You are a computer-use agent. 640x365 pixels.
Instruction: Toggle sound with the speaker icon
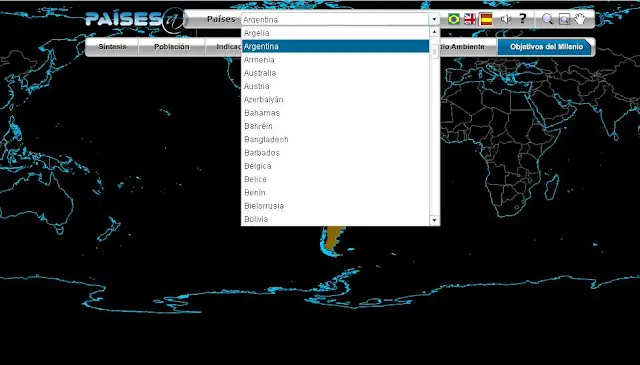506,19
